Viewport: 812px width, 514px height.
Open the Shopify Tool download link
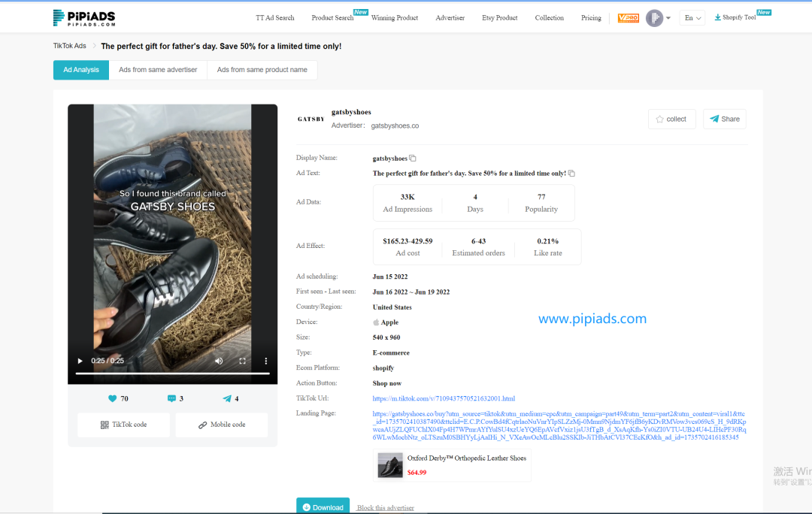tap(735, 17)
